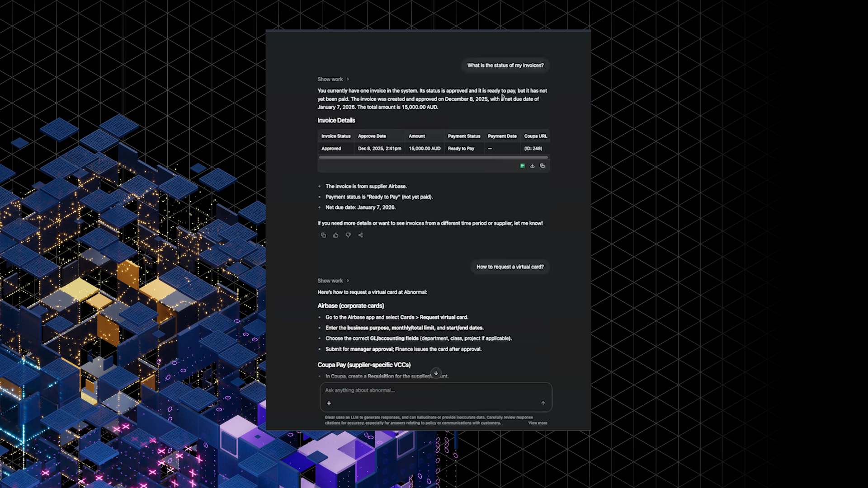Click the Coupa URL column header
The height and width of the screenshot is (488, 868).
coord(536,136)
